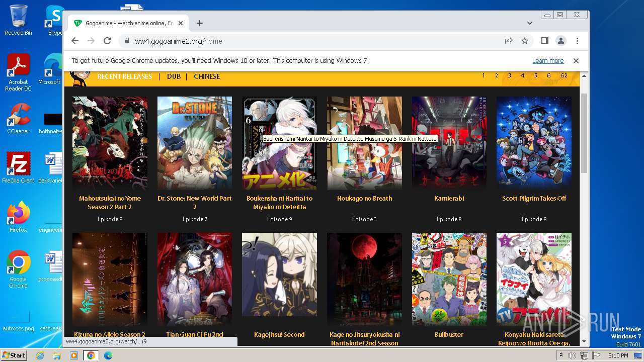Open Chrome's three-dot menu
This screenshot has height=362, width=644.
[x=577, y=41]
